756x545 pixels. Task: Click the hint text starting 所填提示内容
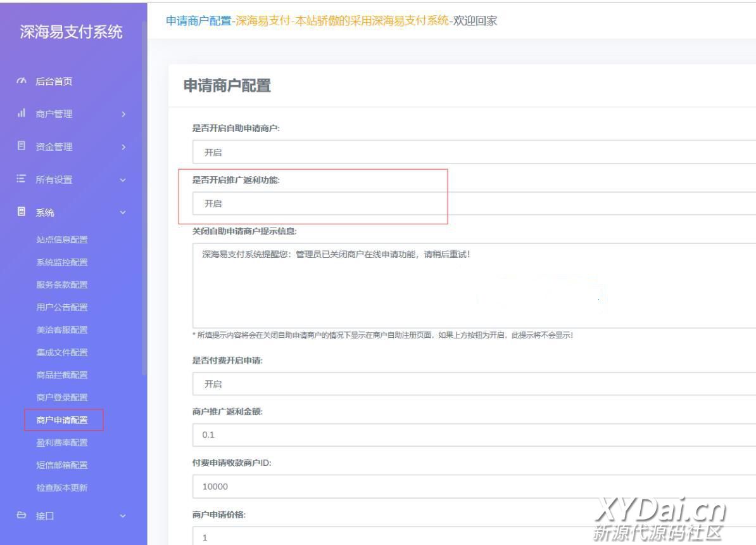(383, 335)
